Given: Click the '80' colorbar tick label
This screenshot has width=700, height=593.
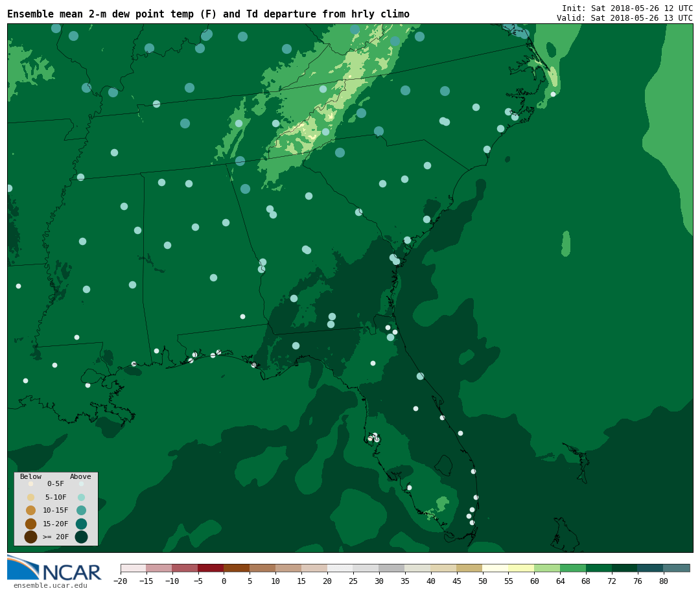Looking at the screenshot, I should (x=664, y=581).
